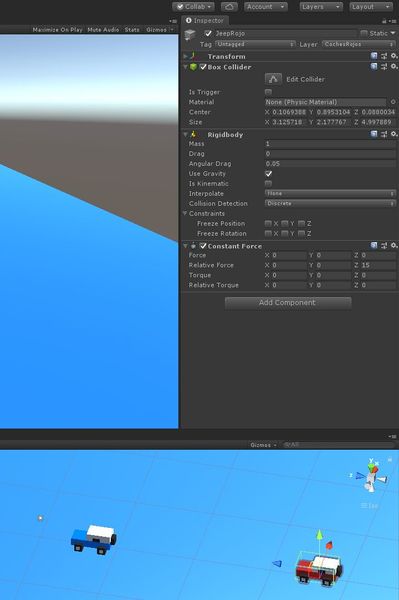Open the Scene view Gizmos dropdown

click(263, 445)
